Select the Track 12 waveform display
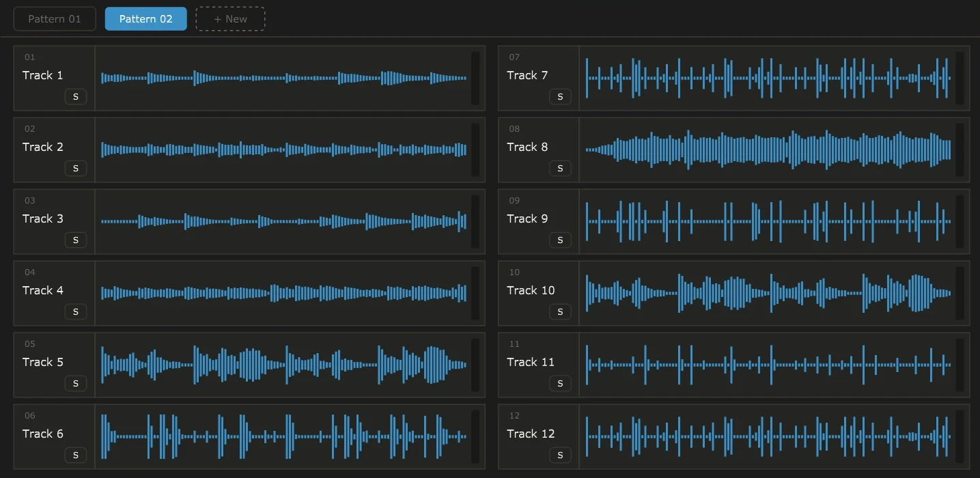980x478 pixels. (768, 436)
